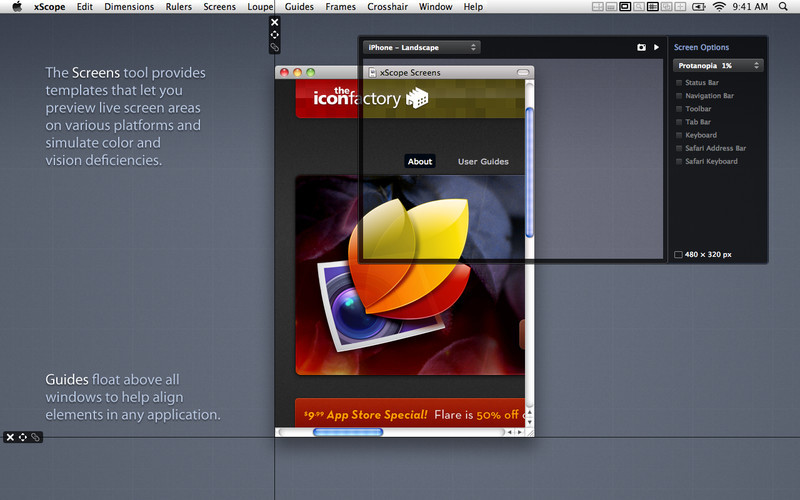Remove the horizontal guide with its X icon
This screenshot has height=500, width=800.
click(10, 437)
